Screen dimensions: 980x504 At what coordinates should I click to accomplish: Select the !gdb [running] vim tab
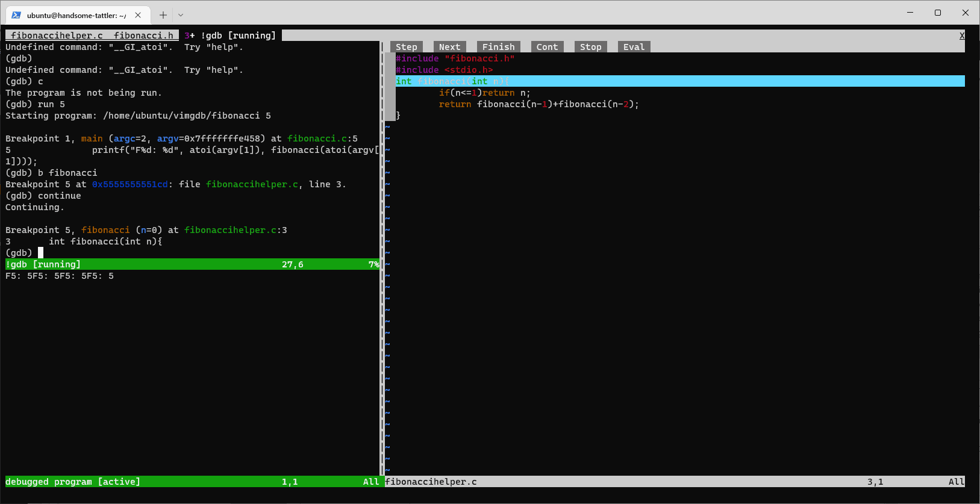point(230,36)
